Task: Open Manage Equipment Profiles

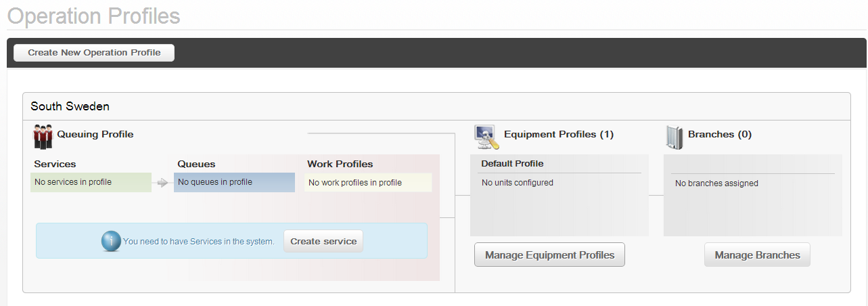Action: [x=549, y=255]
